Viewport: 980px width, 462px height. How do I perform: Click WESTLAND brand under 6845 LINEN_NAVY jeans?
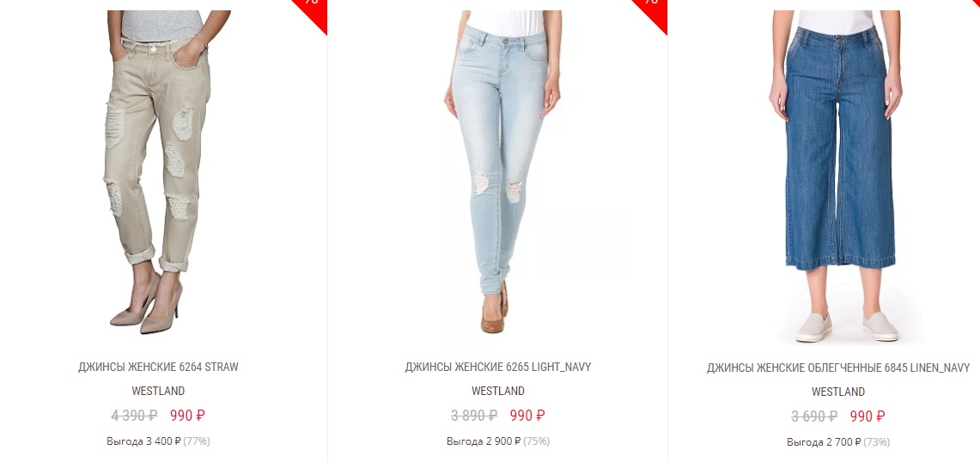click(x=838, y=392)
